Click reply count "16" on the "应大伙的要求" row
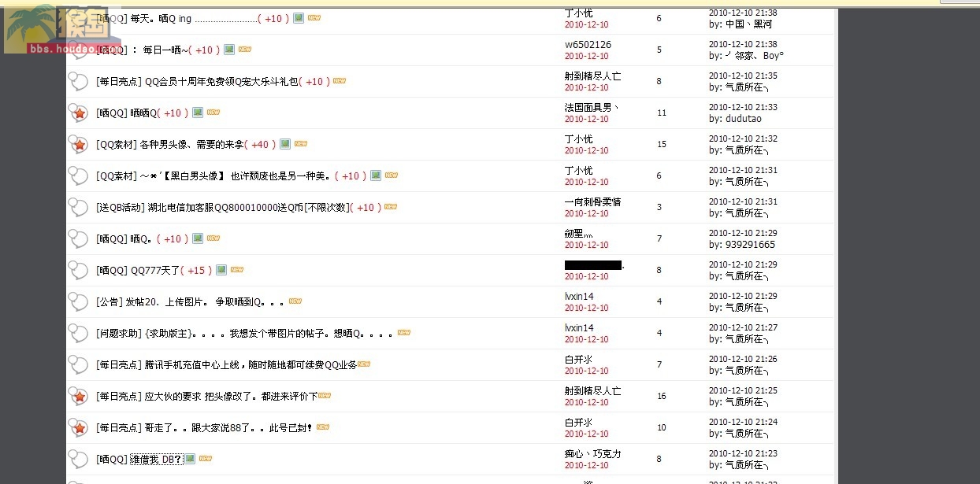 click(x=662, y=396)
